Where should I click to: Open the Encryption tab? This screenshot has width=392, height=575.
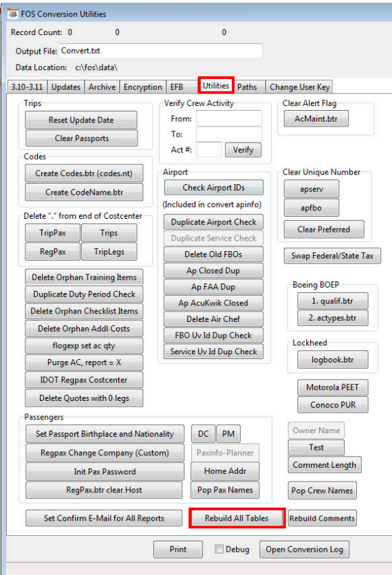point(142,87)
